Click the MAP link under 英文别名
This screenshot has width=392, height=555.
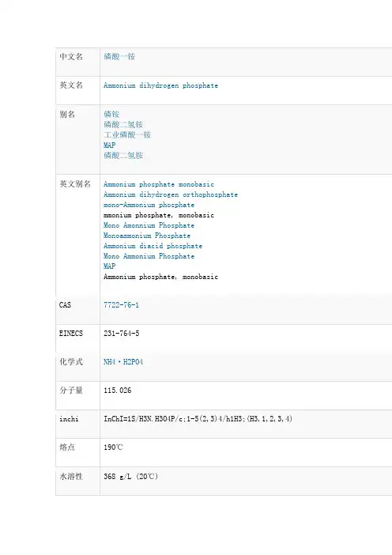[x=109, y=266]
